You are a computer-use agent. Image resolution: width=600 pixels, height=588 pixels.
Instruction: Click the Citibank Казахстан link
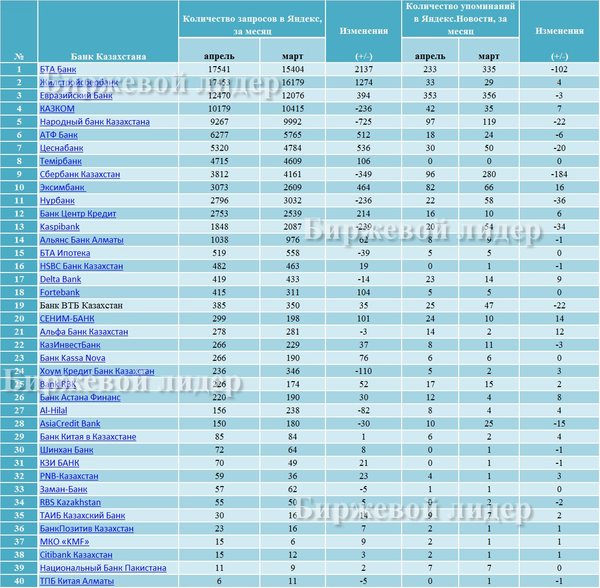pos(76,555)
